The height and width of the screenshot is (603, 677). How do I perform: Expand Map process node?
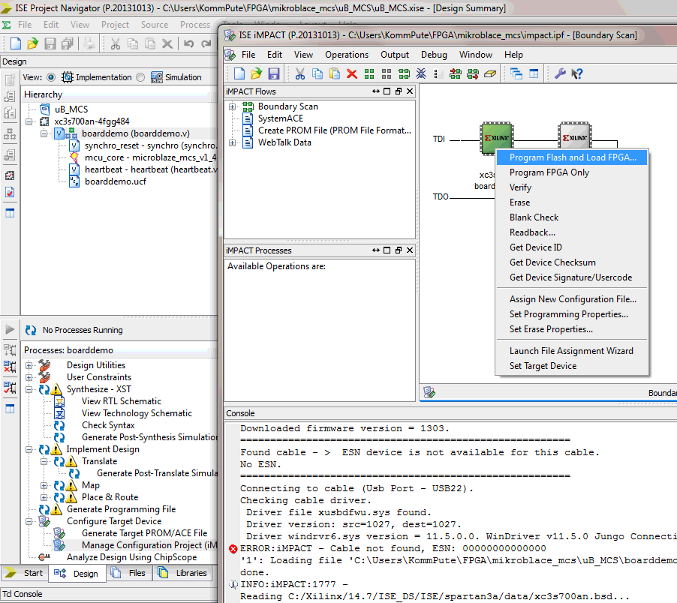pos(44,486)
